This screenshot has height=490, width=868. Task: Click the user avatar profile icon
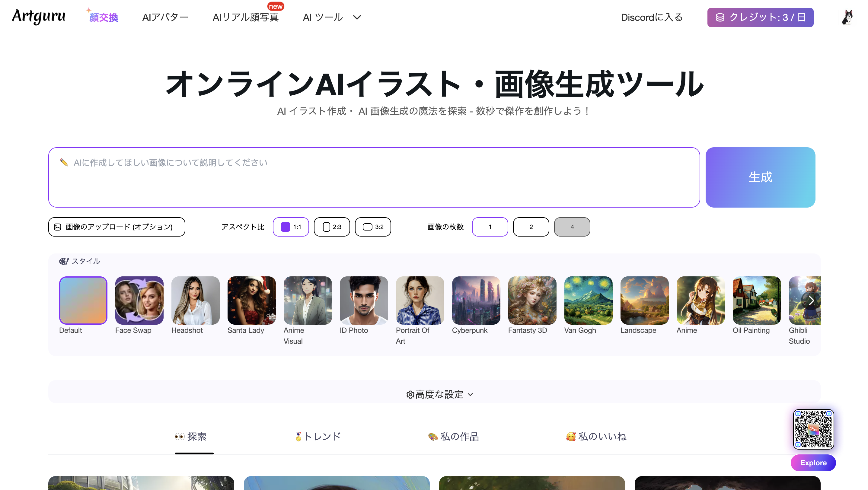[x=847, y=17]
